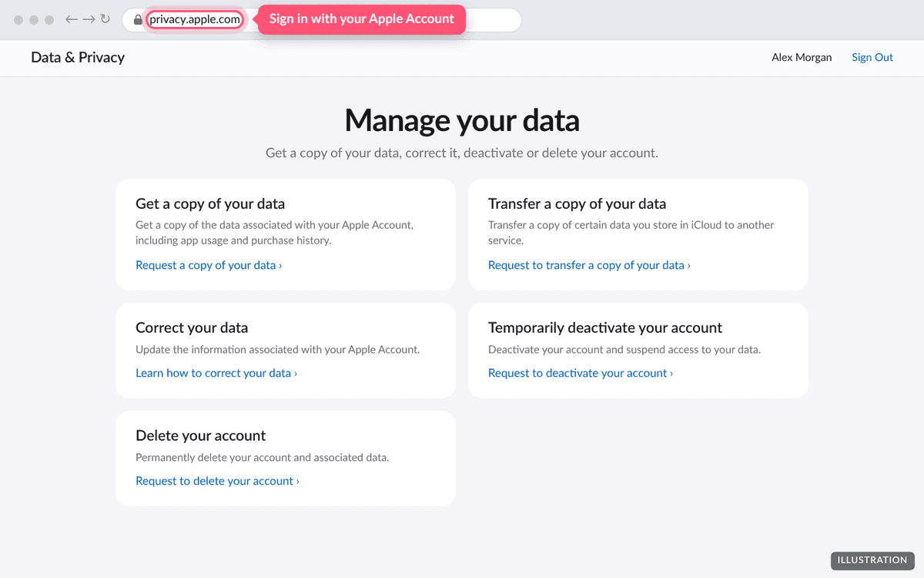Click the Transfer a copy of your data heading

(577, 203)
